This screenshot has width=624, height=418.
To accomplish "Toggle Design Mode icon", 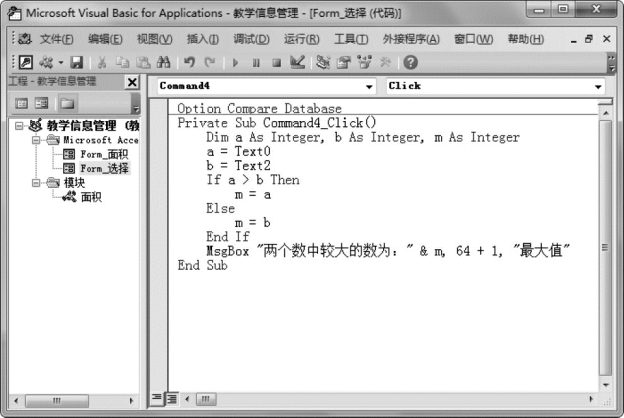I will [297, 62].
